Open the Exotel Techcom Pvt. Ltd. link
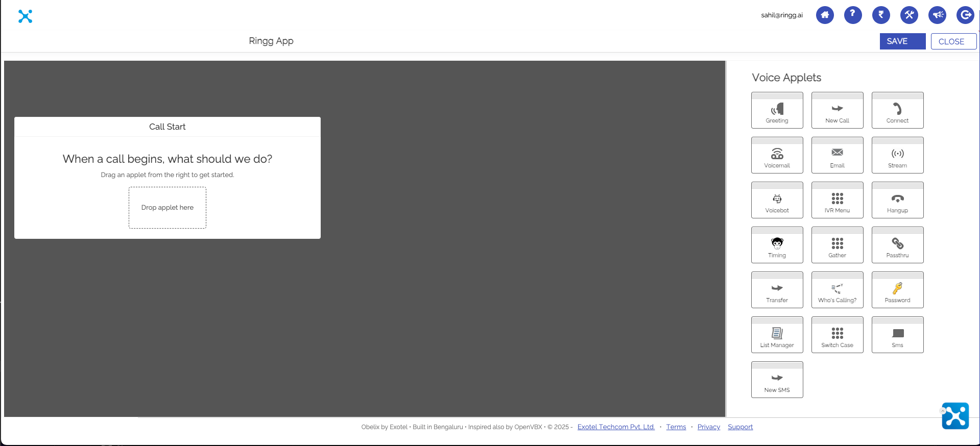This screenshot has height=446, width=980. coord(616,427)
